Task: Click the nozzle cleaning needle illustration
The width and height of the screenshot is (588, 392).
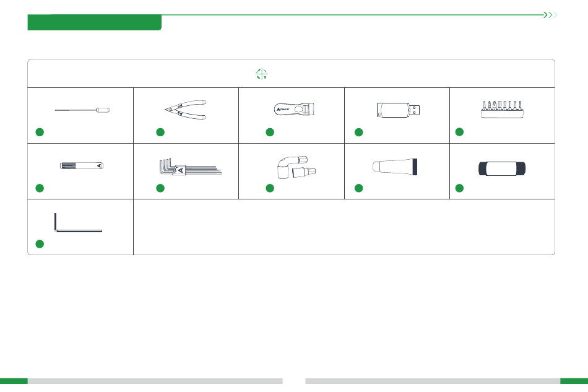Action: click(x=82, y=110)
